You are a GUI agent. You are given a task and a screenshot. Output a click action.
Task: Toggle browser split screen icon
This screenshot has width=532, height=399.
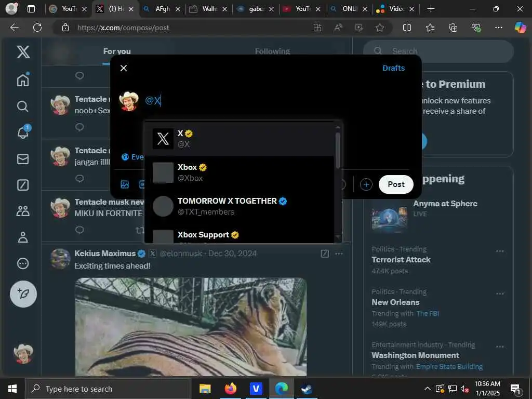click(407, 28)
